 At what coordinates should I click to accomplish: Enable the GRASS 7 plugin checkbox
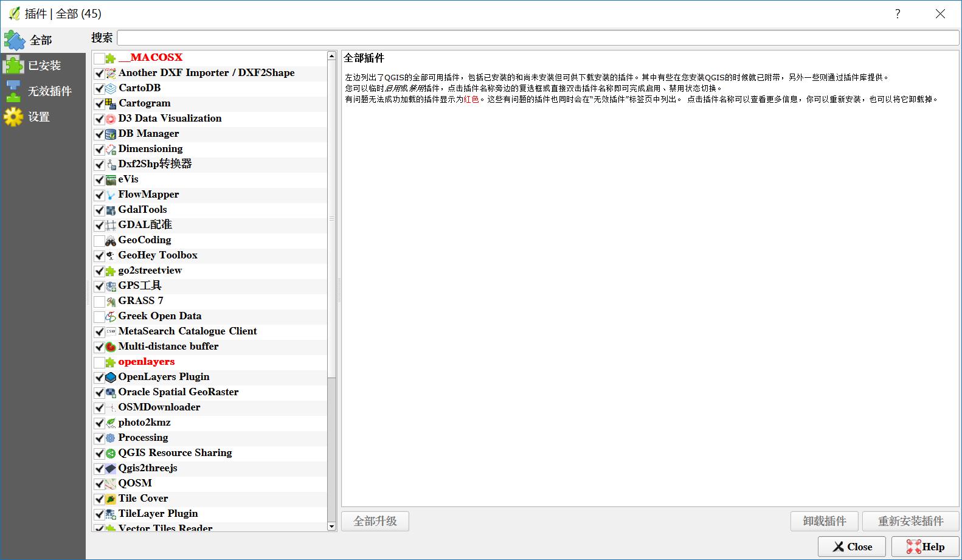pyautogui.click(x=99, y=302)
